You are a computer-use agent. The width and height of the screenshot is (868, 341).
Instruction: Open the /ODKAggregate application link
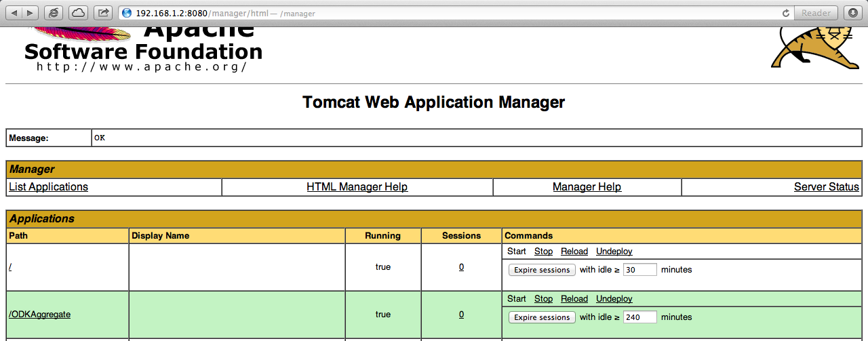39,314
